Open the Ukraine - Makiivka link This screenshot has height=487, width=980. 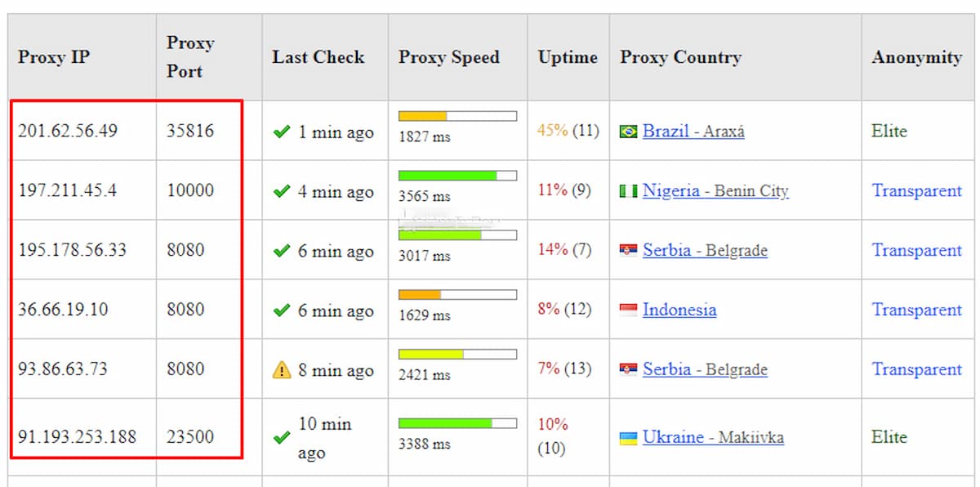point(713,437)
